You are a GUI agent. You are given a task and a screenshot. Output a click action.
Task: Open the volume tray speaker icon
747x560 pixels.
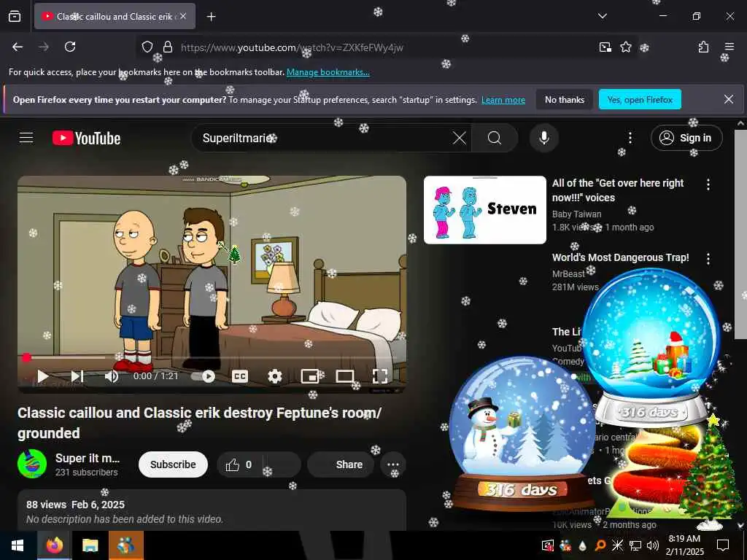tap(653, 545)
